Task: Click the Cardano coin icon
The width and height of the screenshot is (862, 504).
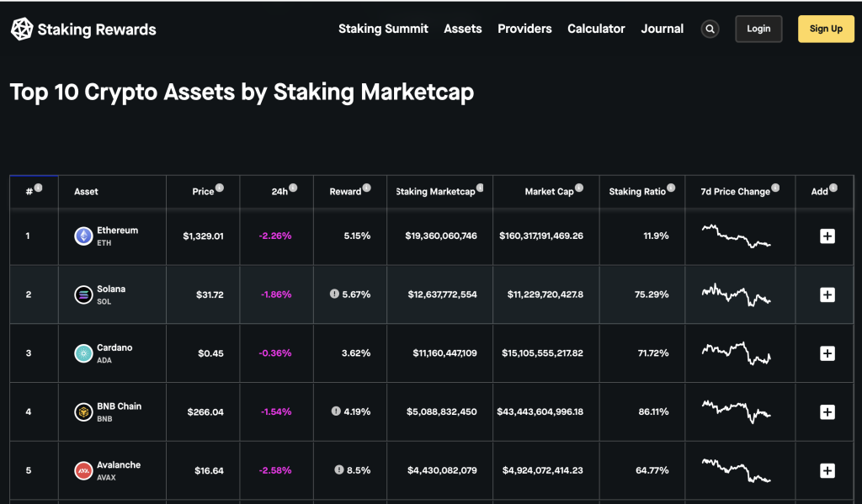Action: point(83,353)
